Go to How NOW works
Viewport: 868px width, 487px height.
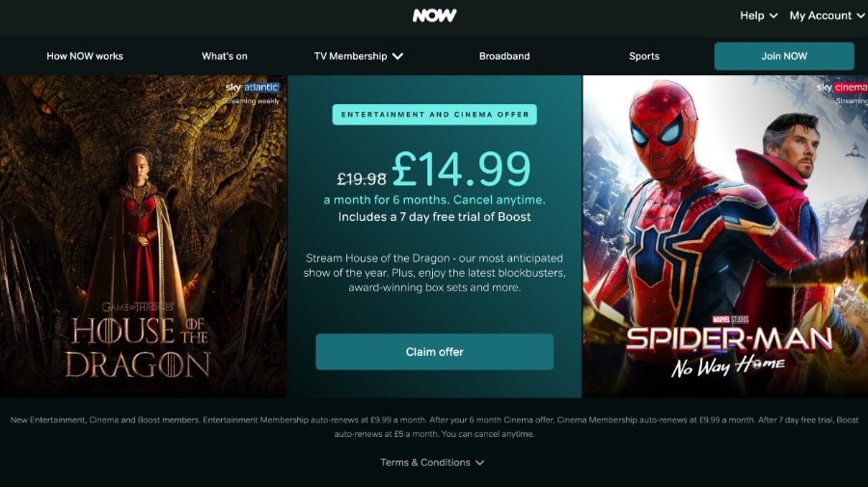(x=85, y=56)
